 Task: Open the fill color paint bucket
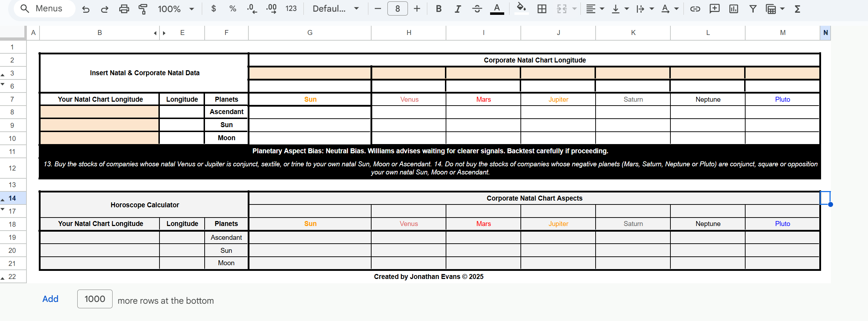(x=521, y=8)
